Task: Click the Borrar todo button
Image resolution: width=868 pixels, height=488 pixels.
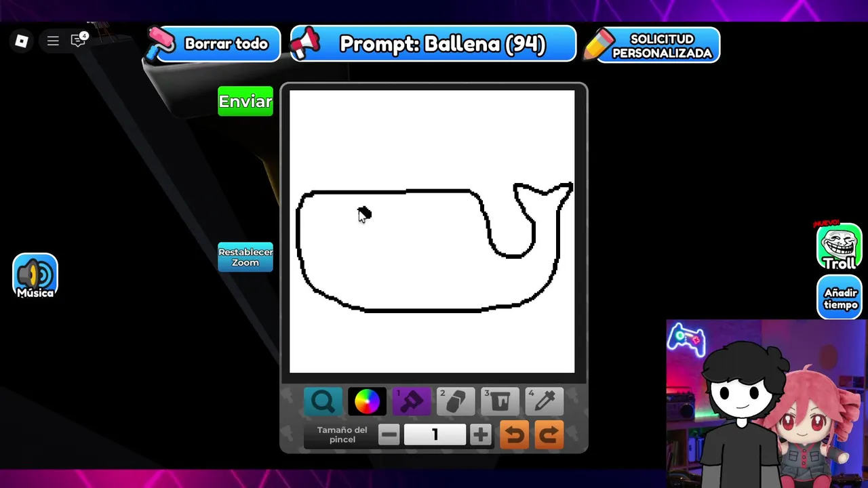Action: [213, 44]
